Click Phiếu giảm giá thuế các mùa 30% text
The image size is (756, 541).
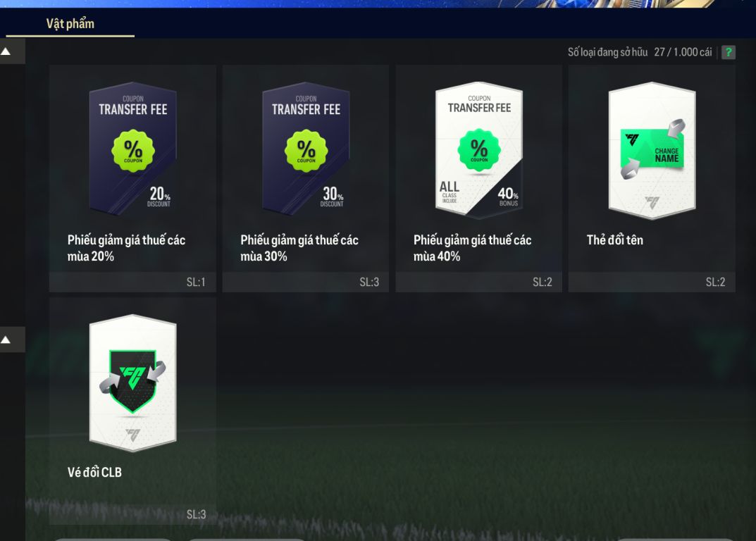299,248
